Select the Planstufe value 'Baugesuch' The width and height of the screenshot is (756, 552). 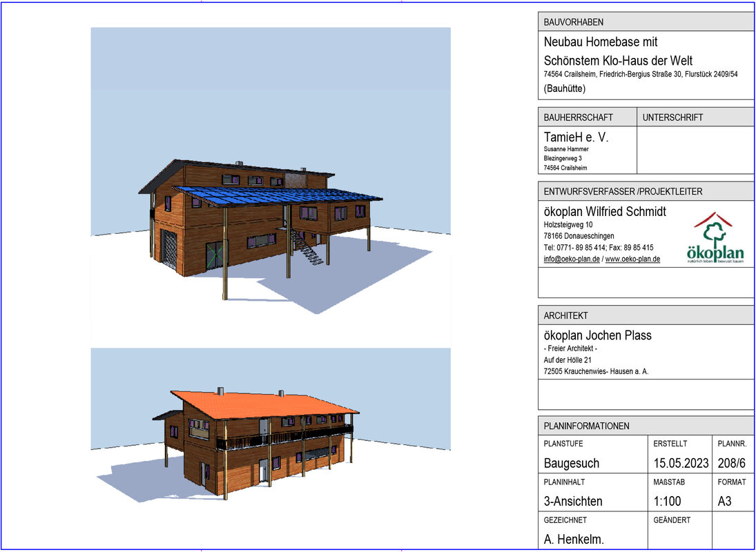tap(572, 463)
